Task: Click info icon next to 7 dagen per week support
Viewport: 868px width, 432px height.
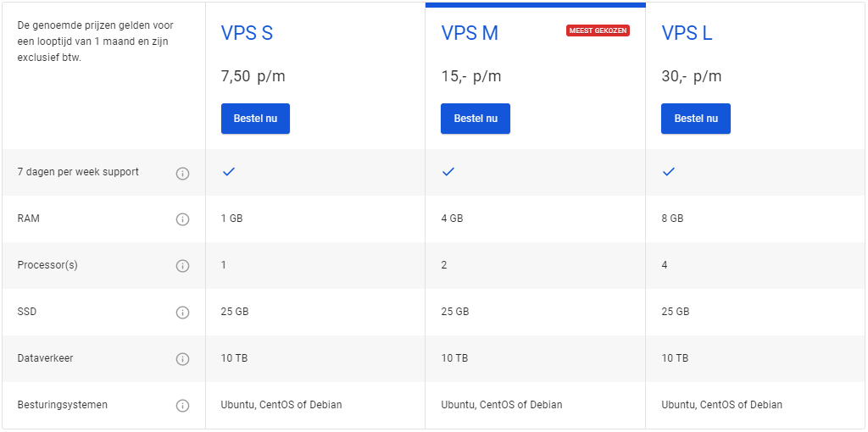Action: pyautogui.click(x=182, y=173)
